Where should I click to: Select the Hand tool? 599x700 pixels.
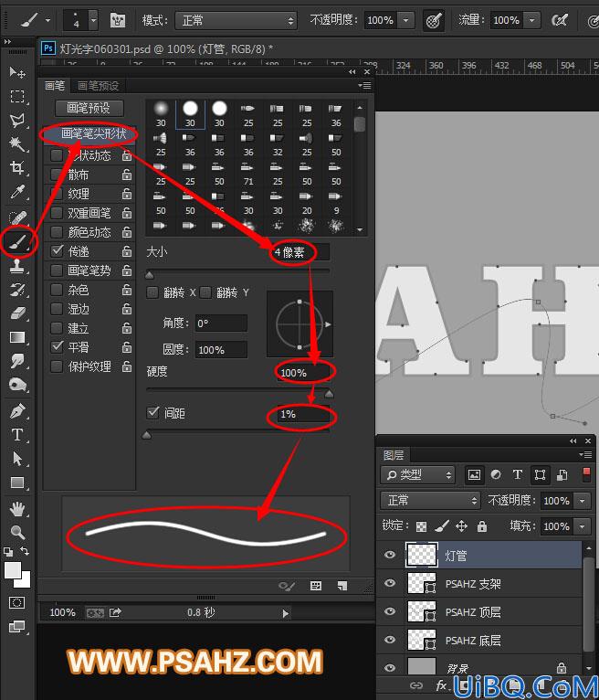coord(17,508)
